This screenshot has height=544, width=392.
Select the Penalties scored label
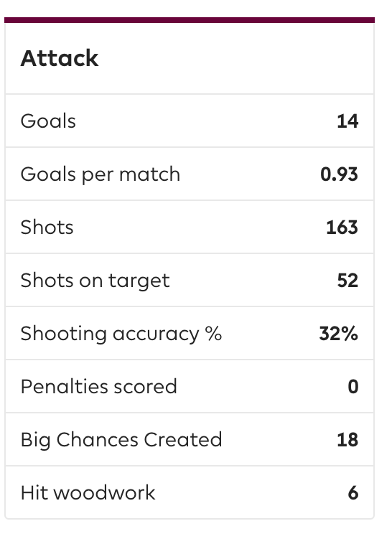99,387
